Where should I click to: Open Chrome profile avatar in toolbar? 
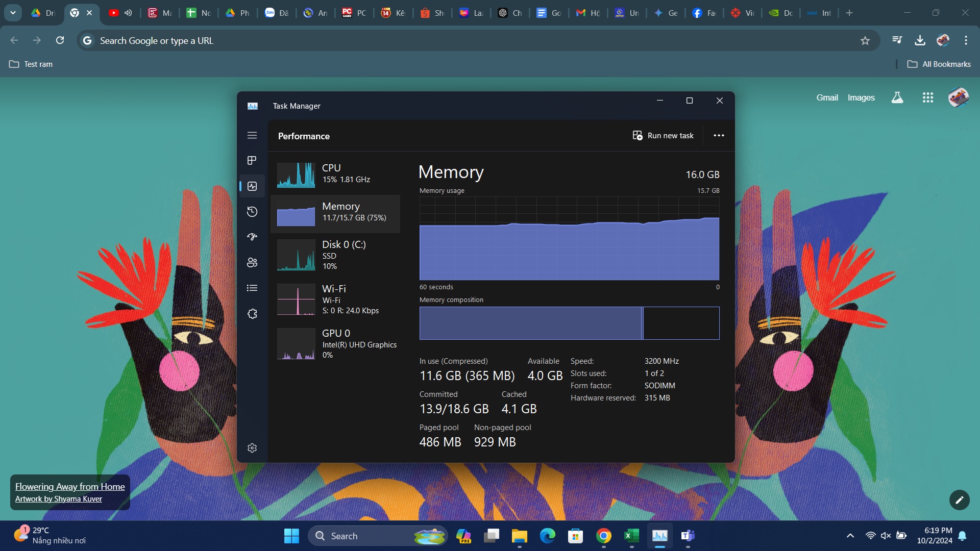(943, 40)
